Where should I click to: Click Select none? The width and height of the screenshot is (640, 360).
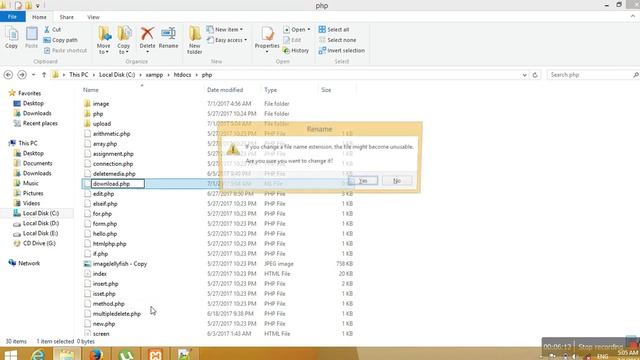click(337, 40)
